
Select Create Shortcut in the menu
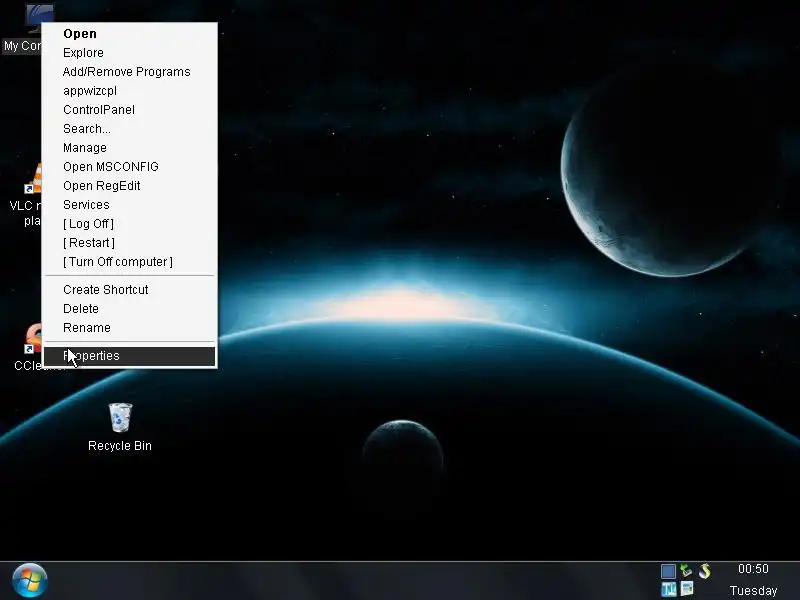pyautogui.click(x=130, y=289)
